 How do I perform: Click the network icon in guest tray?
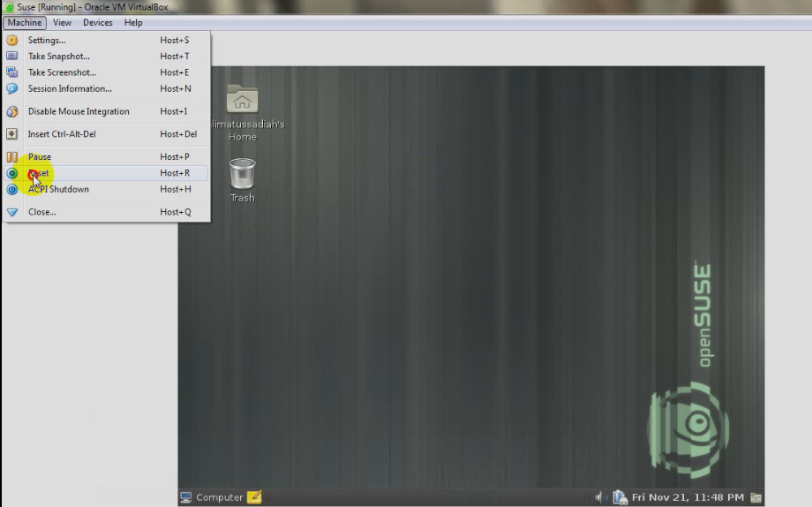[x=620, y=497]
